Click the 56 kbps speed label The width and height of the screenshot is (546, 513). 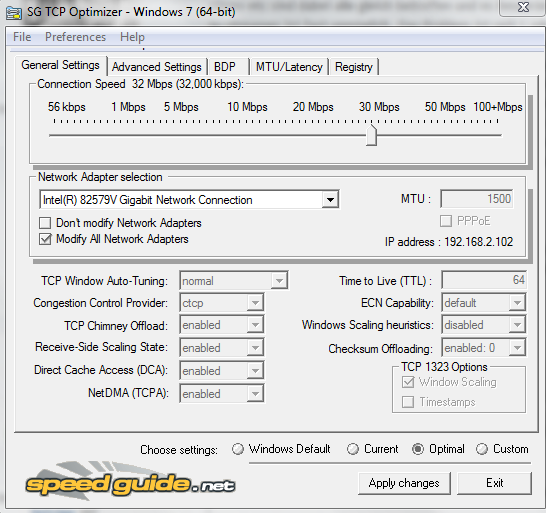[x=67, y=107]
